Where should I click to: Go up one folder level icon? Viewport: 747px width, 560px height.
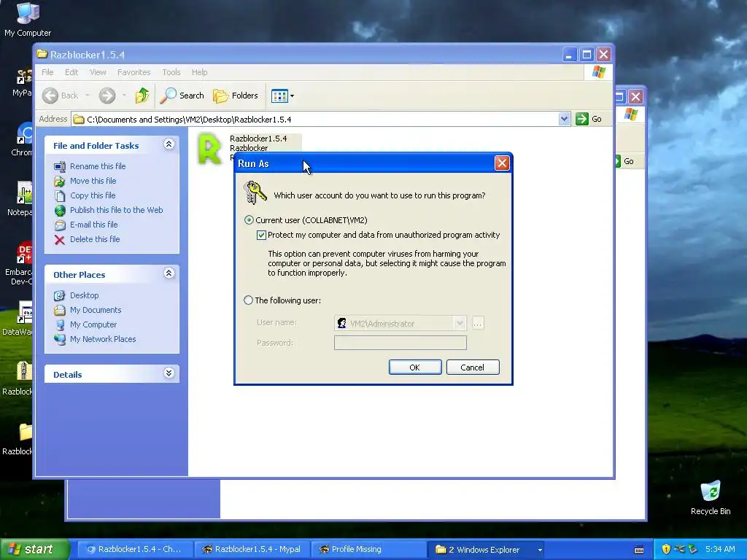click(142, 96)
